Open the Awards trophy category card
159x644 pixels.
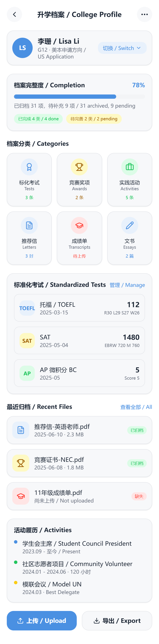click(x=79, y=179)
